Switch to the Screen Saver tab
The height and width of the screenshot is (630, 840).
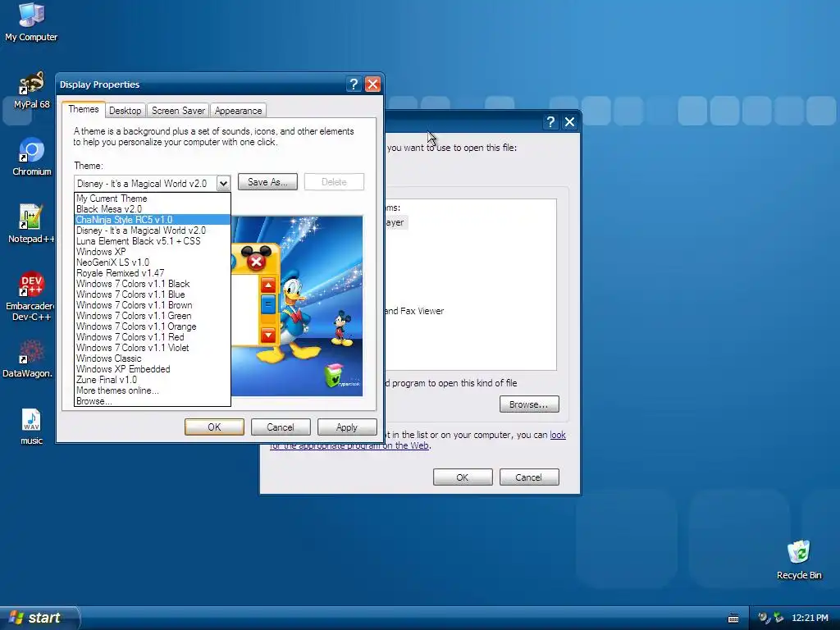178,111
